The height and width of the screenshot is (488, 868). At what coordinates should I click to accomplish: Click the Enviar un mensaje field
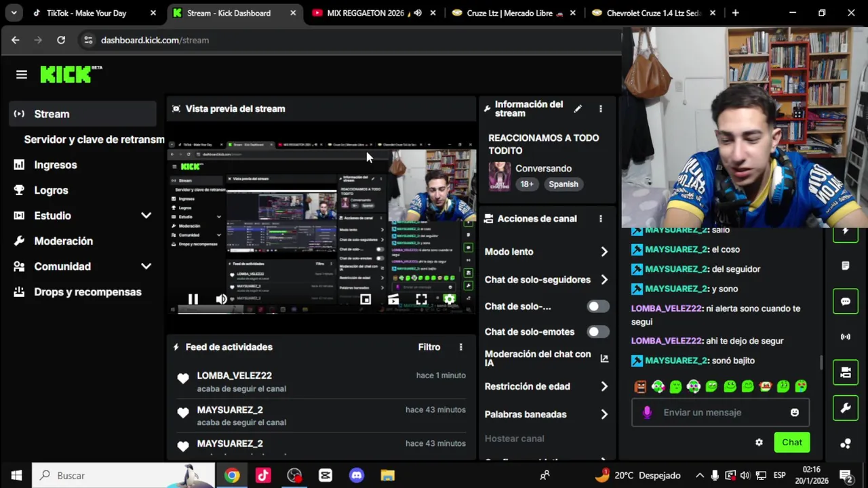click(720, 412)
